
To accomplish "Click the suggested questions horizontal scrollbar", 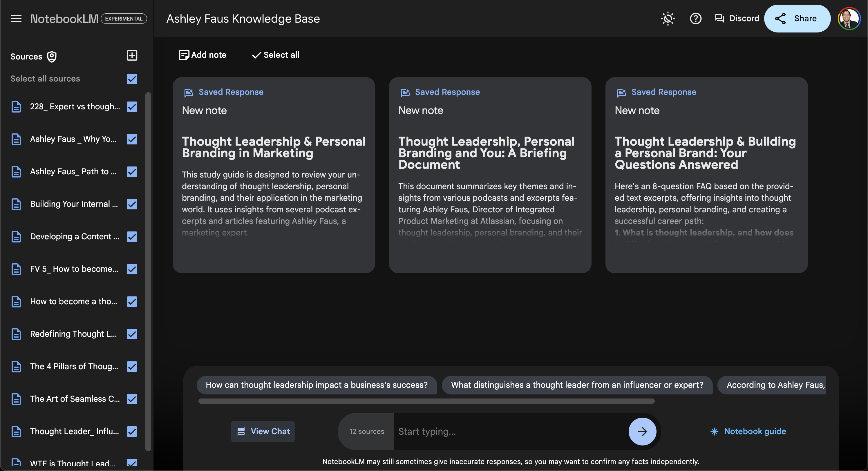I will [426, 401].
